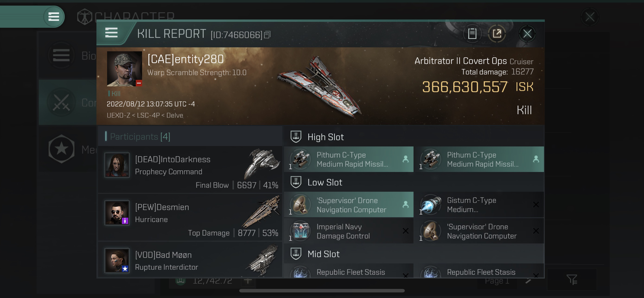
Task: Click the clipboard notes icon in header
Action: (x=472, y=33)
